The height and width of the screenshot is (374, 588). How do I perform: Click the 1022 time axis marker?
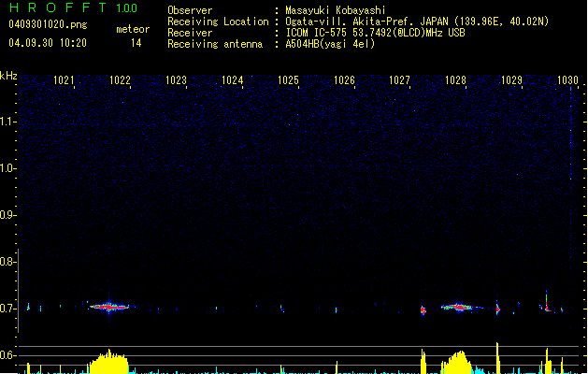click(x=120, y=80)
